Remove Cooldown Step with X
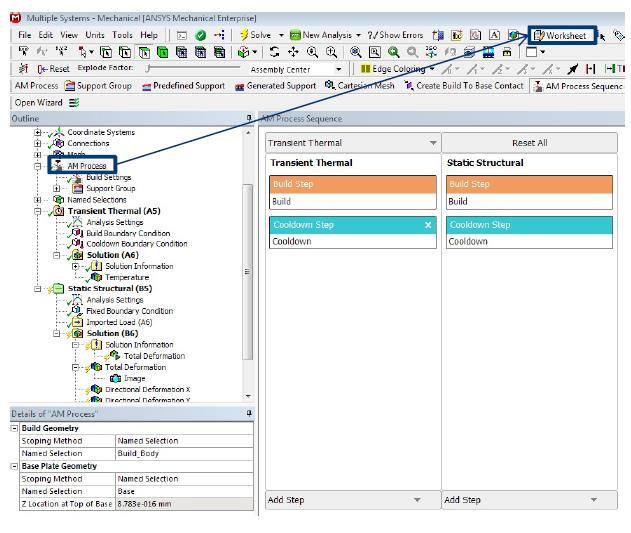Image resolution: width=631 pixels, height=533 pixels. click(428, 225)
